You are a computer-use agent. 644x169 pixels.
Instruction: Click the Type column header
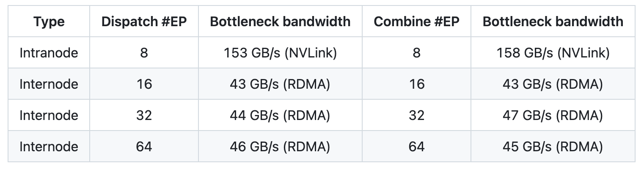point(49,22)
